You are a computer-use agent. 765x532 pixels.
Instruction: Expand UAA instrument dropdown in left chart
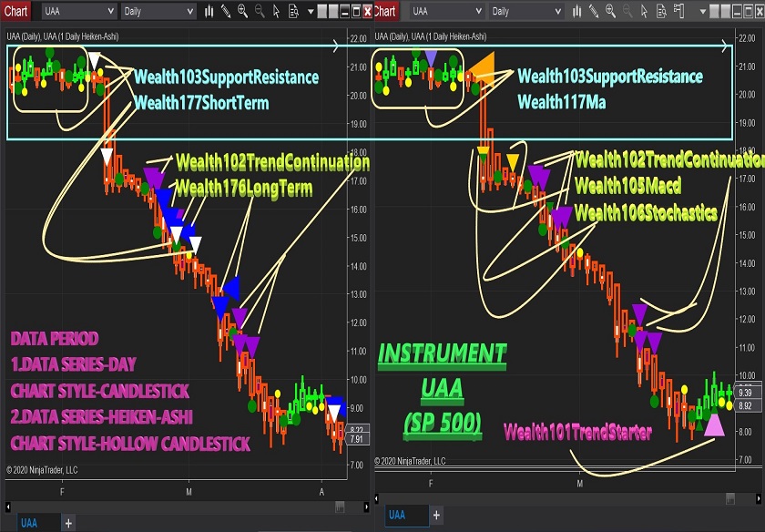110,11
